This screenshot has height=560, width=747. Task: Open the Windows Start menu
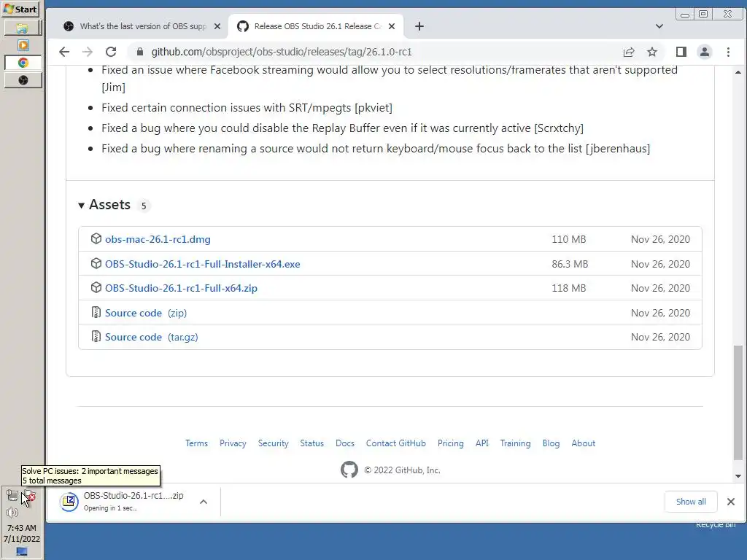21,9
